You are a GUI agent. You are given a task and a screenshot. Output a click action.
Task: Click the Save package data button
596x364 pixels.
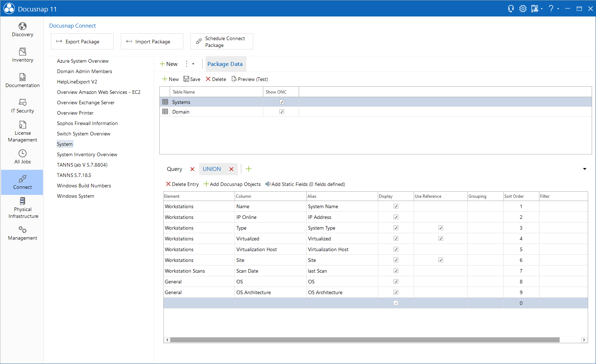pyautogui.click(x=192, y=79)
